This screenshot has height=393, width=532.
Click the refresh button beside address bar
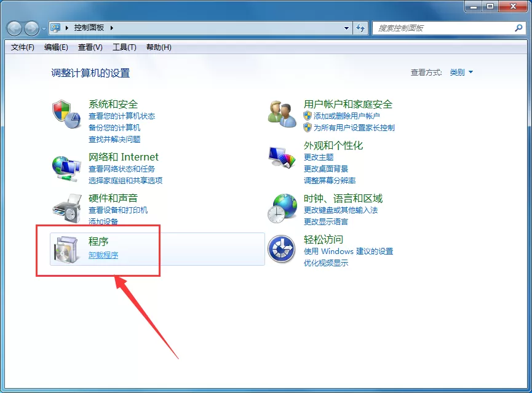coord(360,28)
